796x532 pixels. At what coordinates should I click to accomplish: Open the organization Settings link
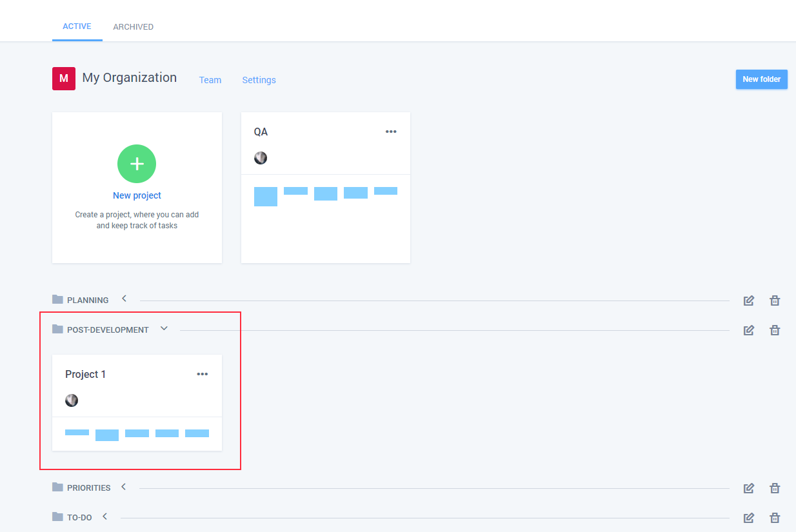[x=259, y=80]
